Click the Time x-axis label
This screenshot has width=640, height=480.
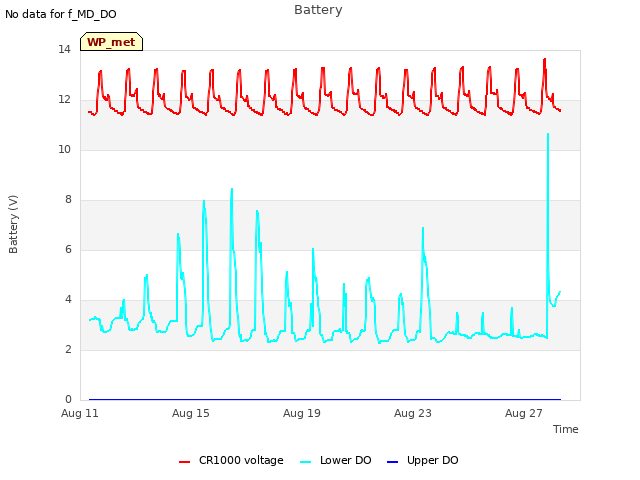(x=565, y=429)
